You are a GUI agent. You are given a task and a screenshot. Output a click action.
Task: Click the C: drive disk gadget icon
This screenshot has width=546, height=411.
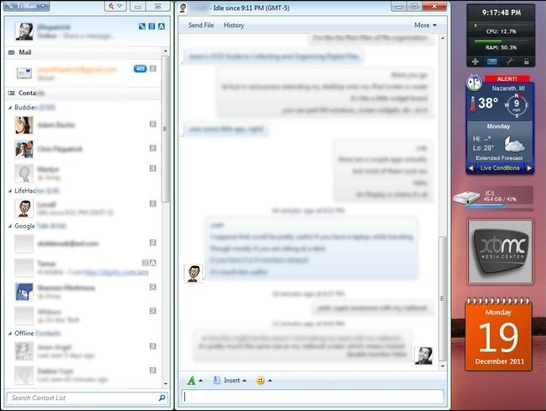(467, 198)
